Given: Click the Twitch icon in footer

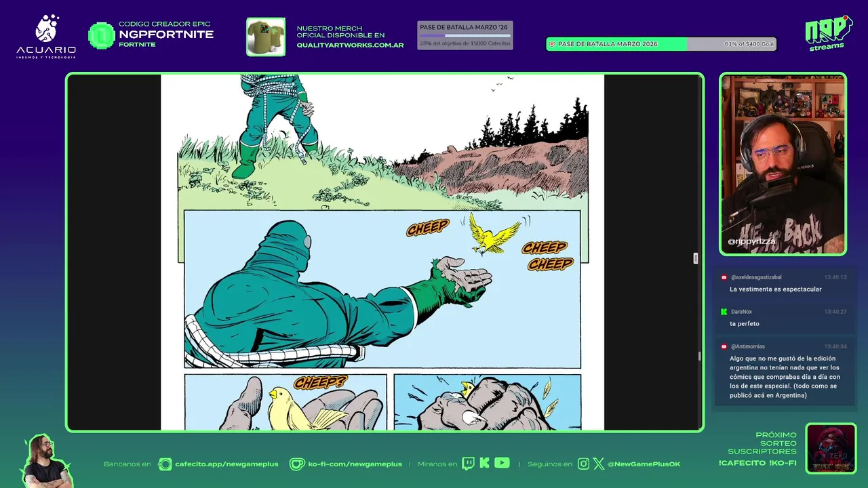Looking at the screenshot, I should pyautogui.click(x=469, y=464).
